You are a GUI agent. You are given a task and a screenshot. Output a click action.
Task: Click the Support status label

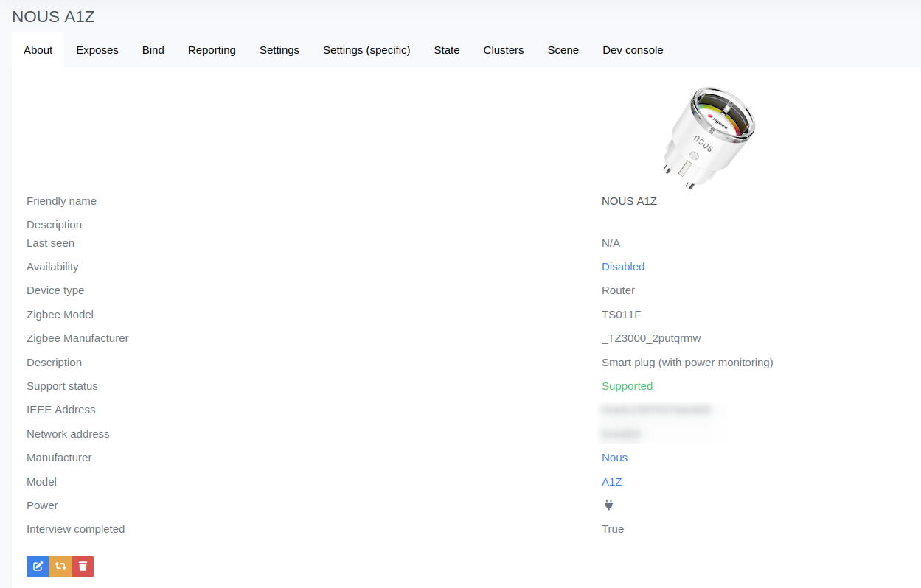(62, 386)
